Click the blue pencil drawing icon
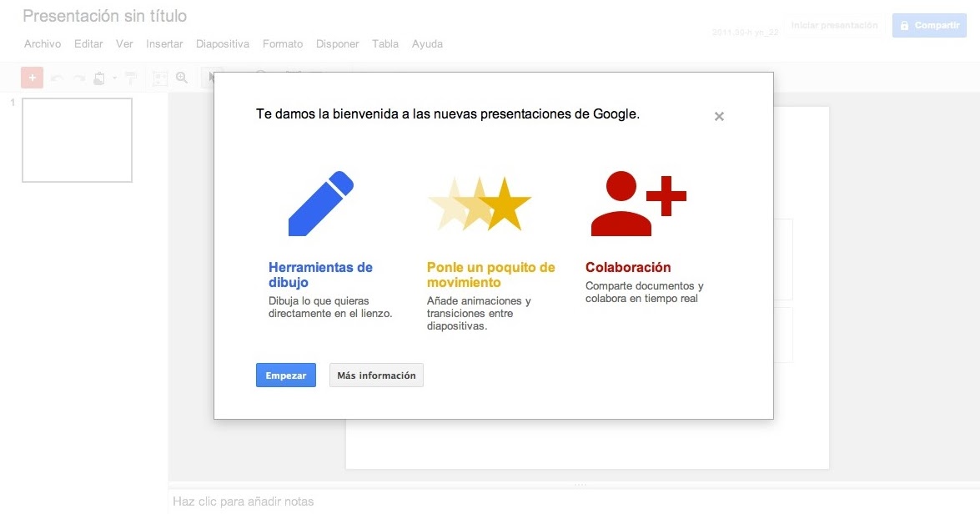This screenshot has width=980, height=514. click(x=320, y=204)
